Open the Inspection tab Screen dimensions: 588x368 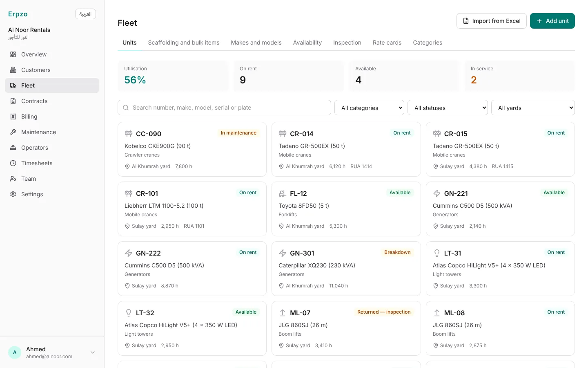point(347,43)
